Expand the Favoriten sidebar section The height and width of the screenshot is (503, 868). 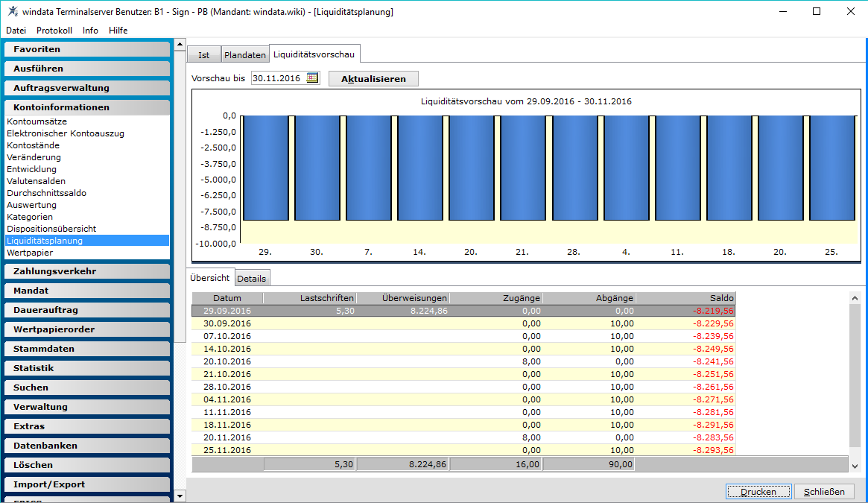(87, 49)
